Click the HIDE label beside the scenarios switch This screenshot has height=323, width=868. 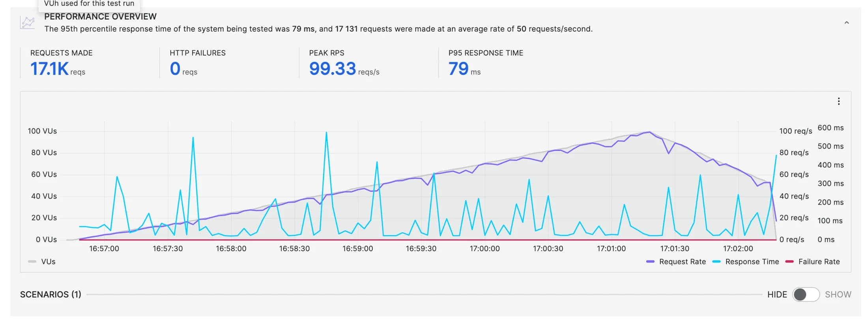[777, 295]
